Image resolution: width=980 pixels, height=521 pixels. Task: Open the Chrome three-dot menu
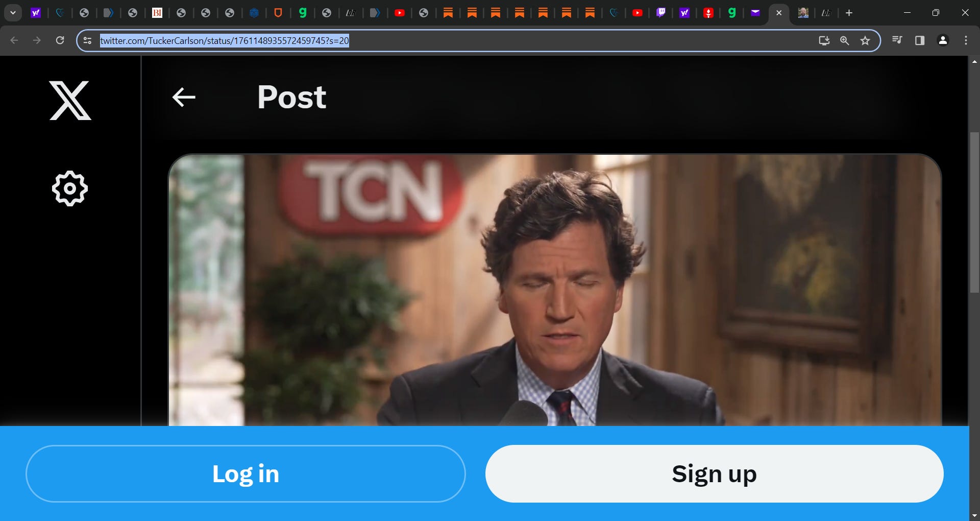point(966,40)
